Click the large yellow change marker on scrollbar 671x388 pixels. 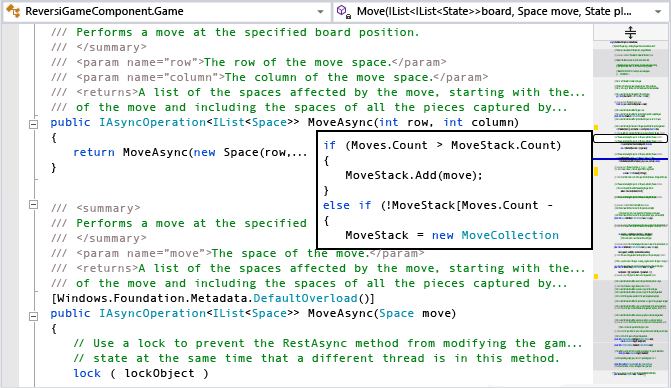click(x=596, y=171)
